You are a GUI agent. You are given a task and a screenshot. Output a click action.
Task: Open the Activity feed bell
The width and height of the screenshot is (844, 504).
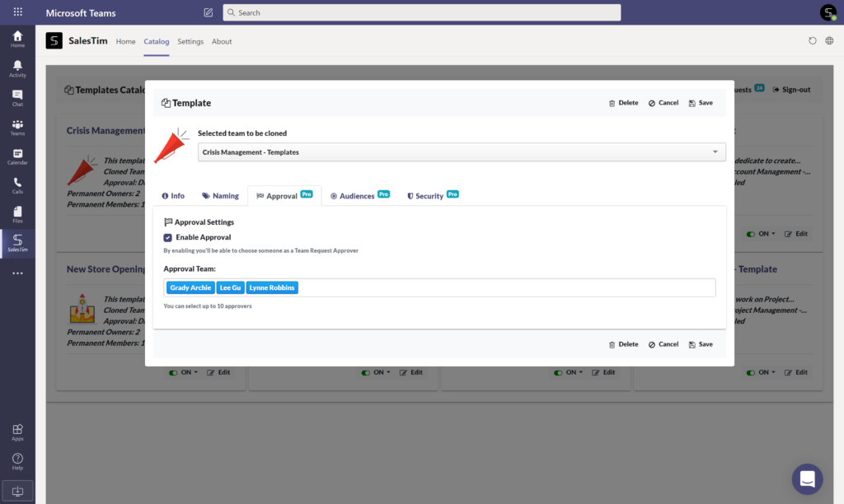(18, 69)
